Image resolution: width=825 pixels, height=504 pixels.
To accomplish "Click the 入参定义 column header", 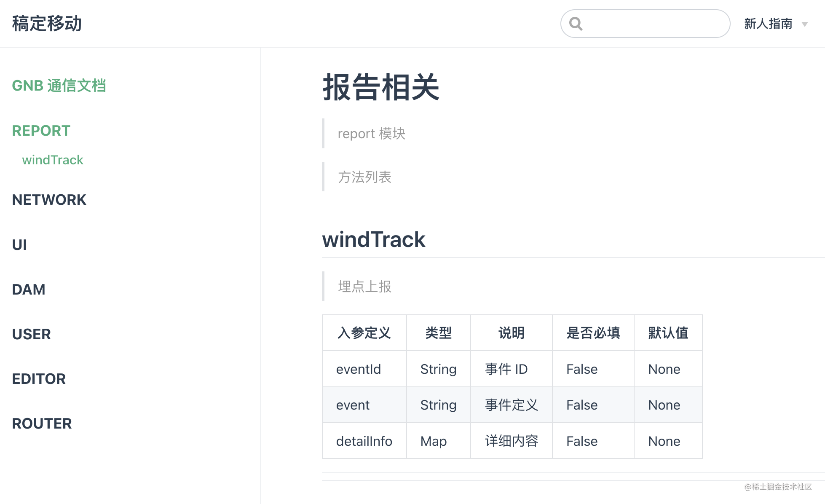I will pyautogui.click(x=364, y=333).
